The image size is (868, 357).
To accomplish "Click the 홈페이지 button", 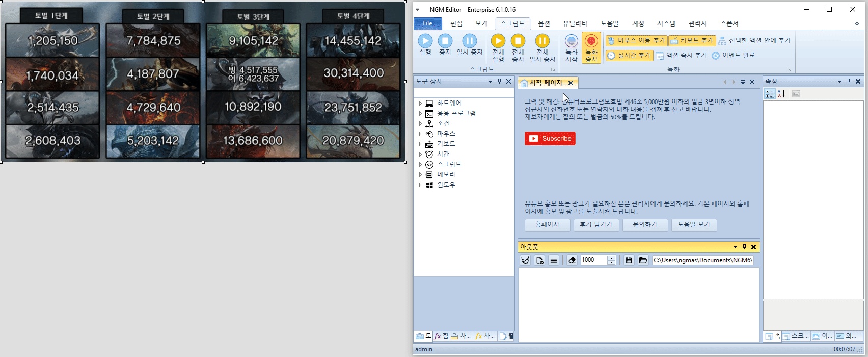I will click(547, 225).
